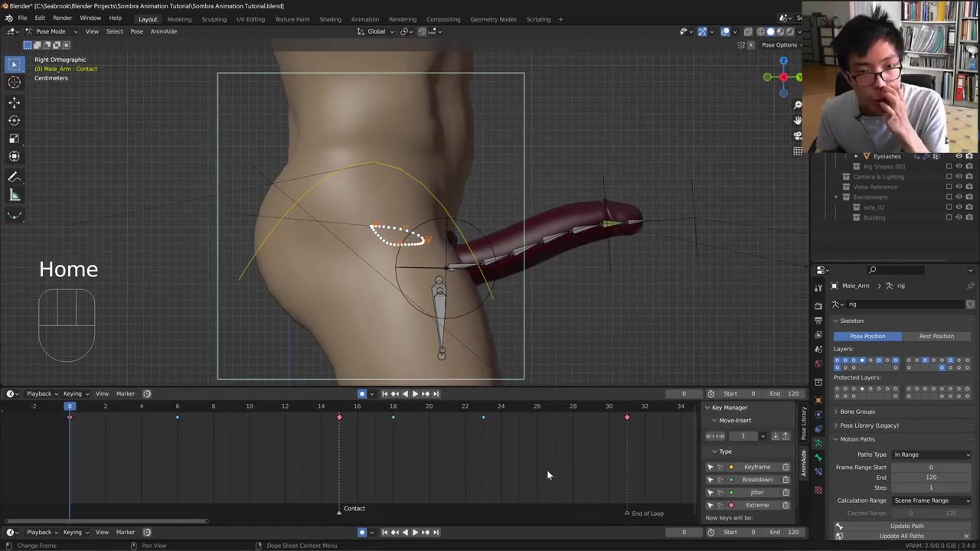Click the pan view hand gizmo
This screenshot has width=980, height=551.
(x=797, y=120)
